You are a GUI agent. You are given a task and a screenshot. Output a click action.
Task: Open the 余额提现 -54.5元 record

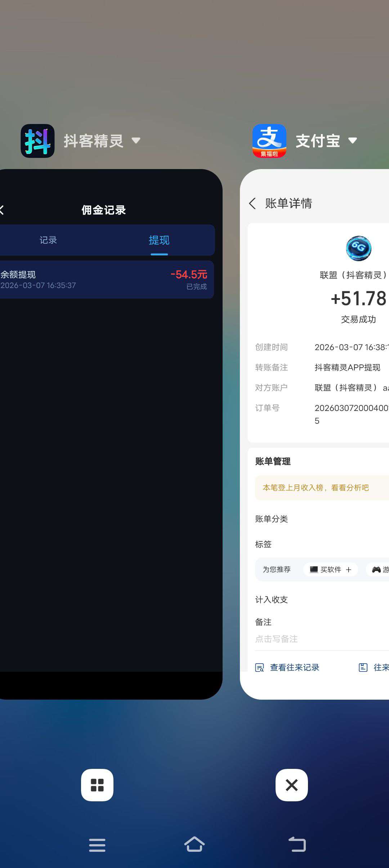coord(104,280)
